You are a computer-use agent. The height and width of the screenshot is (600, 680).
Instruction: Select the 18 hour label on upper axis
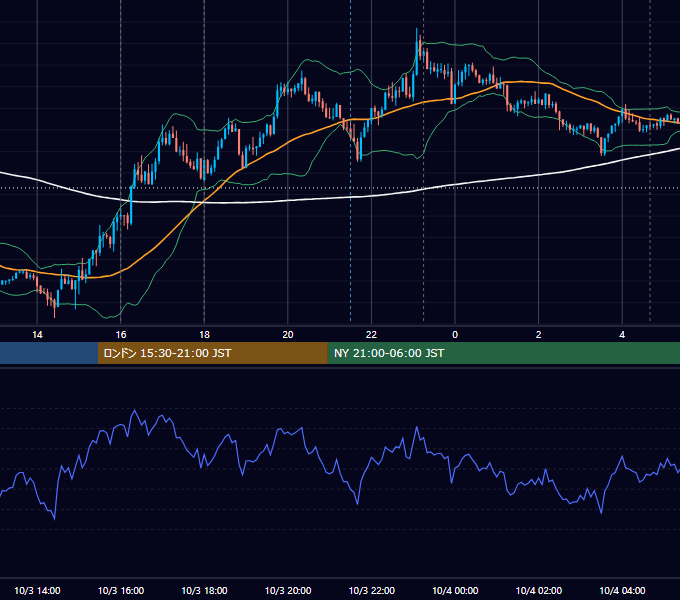point(204,335)
